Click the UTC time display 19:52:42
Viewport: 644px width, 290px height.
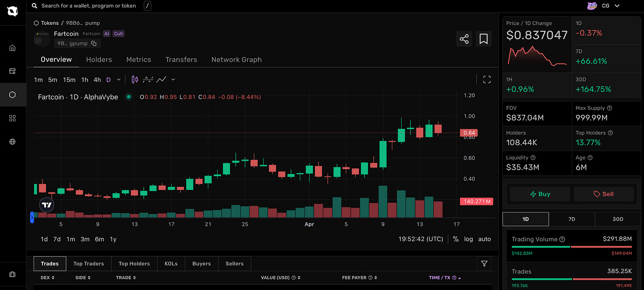click(421, 239)
